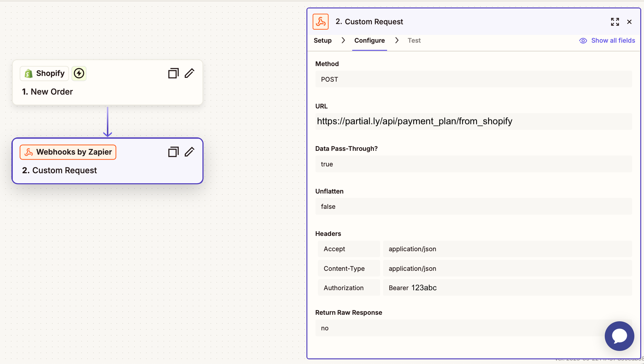Click the webhook icon in the panel header

coord(320,22)
